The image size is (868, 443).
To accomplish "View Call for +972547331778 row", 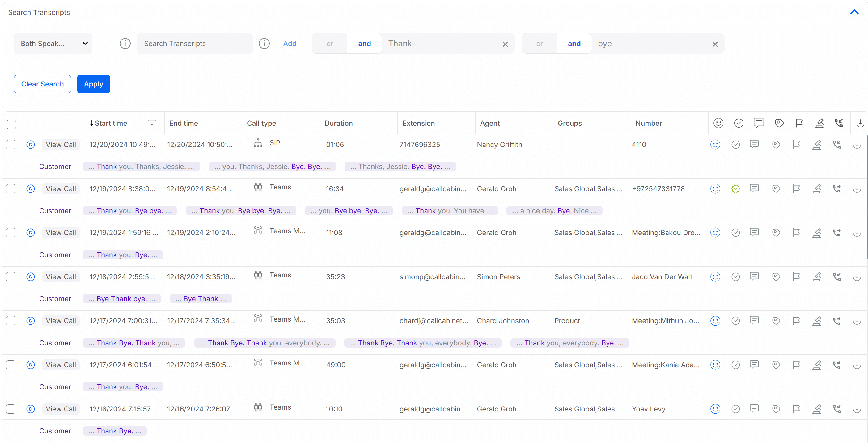I will [61, 189].
